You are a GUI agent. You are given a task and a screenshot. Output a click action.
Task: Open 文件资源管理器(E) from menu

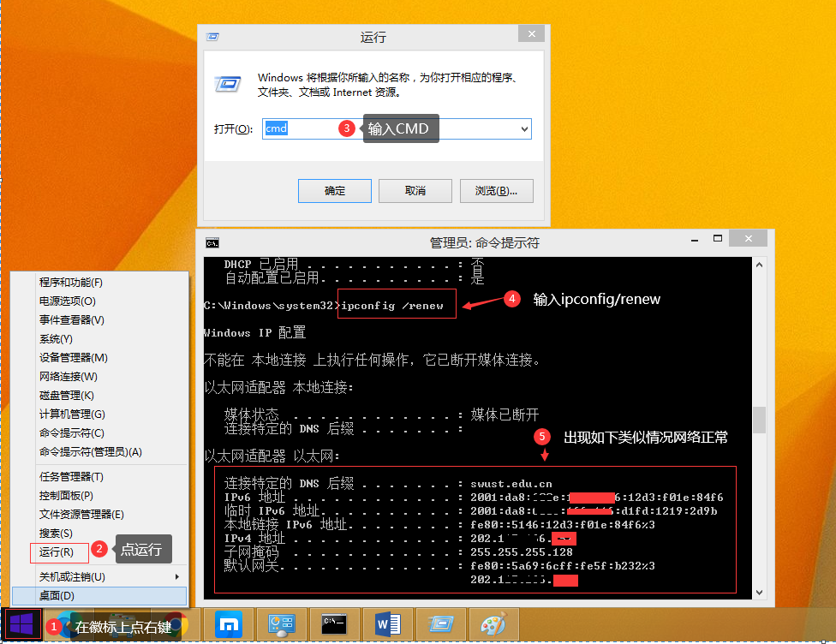[99, 515]
